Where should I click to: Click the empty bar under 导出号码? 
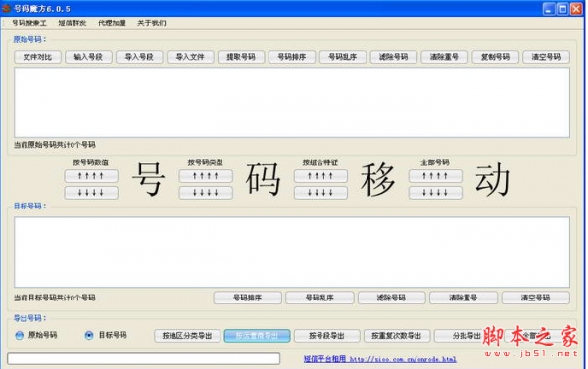coord(144,359)
